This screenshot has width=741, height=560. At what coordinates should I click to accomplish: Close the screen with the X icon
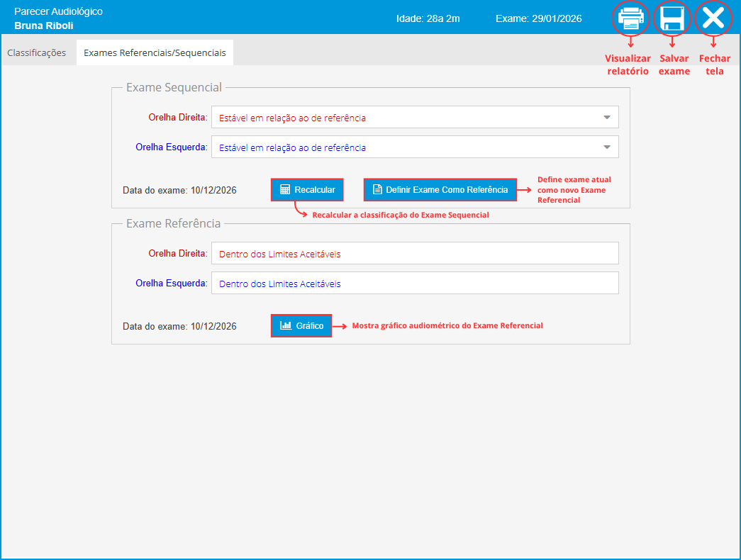point(713,18)
